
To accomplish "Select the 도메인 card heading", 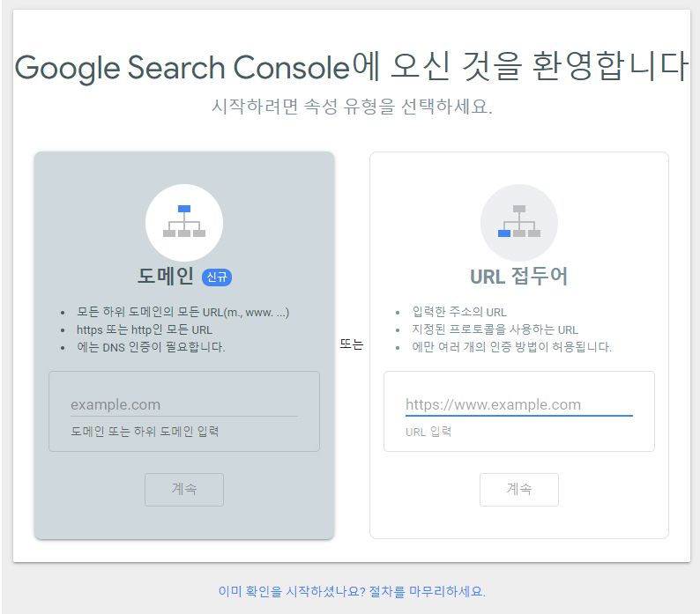I will tap(165, 276).
